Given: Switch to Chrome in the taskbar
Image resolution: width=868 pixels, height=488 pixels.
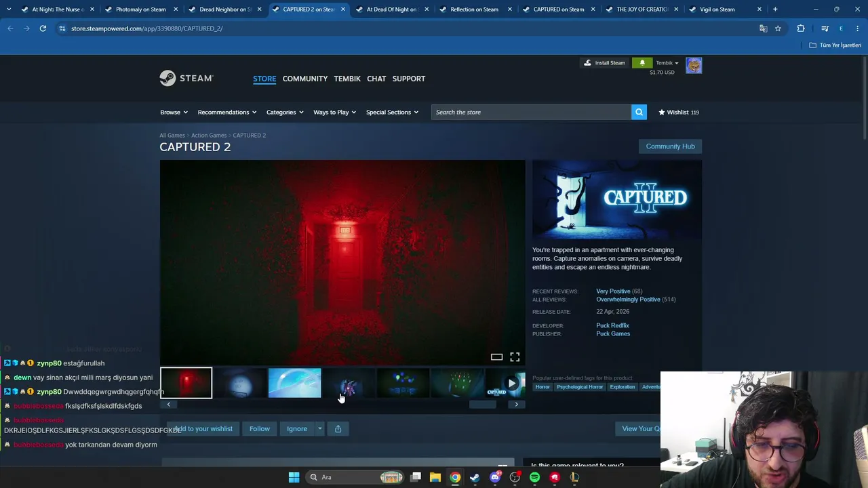Looking at the screenshot, I should point(455,477).
